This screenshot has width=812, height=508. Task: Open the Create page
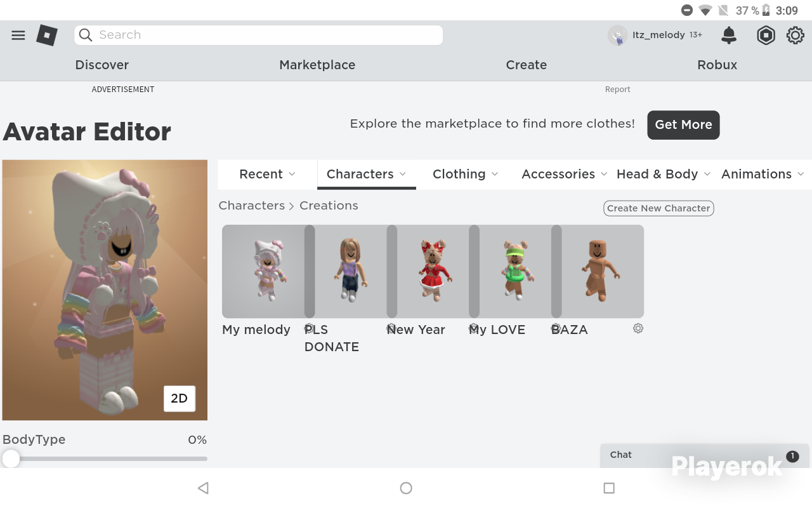click(x=527, y=65)
